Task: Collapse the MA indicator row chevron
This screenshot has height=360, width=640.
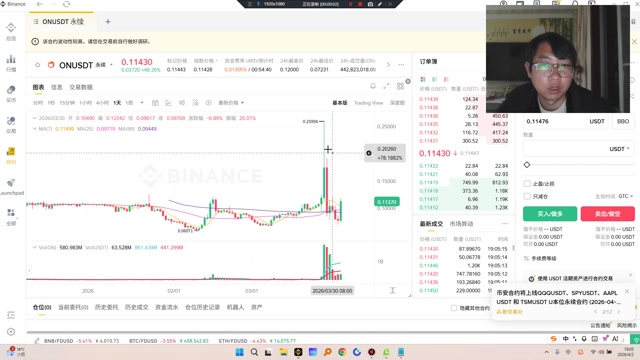Action: (35, 129)
